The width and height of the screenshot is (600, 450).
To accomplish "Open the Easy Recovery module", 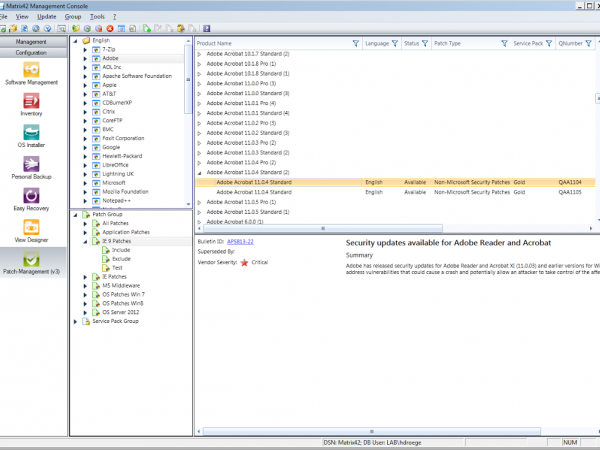I will click(x=31, y=199).
